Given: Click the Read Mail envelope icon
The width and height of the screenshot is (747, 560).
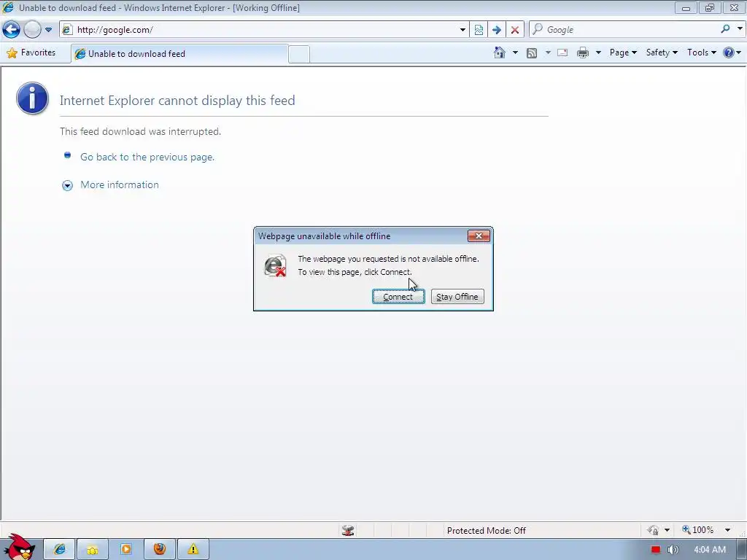Looking at the screenshot, I should pos(562,52).
